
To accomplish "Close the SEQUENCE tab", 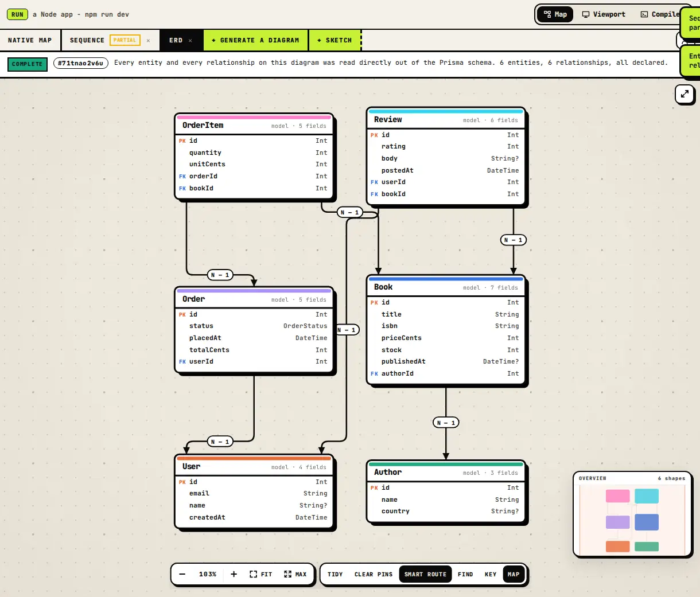I will [148, 40].
